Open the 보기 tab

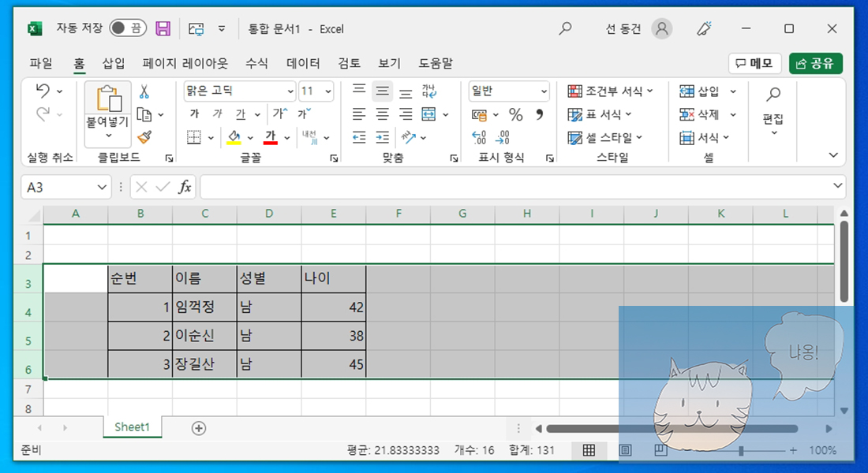tap(389, 63)
